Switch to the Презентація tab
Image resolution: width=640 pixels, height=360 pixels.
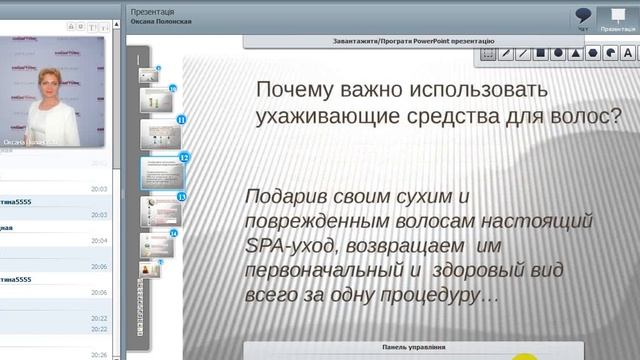click(x=618, y=20)
